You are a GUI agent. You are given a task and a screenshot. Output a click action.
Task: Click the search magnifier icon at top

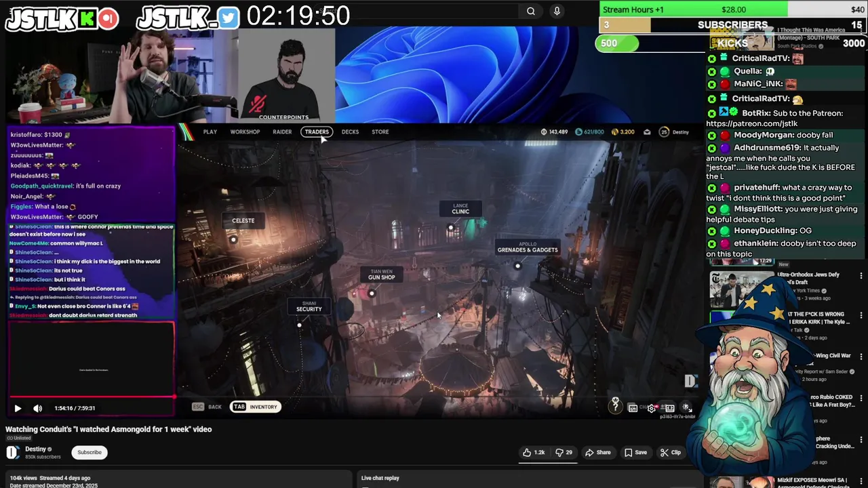(531, 11)
